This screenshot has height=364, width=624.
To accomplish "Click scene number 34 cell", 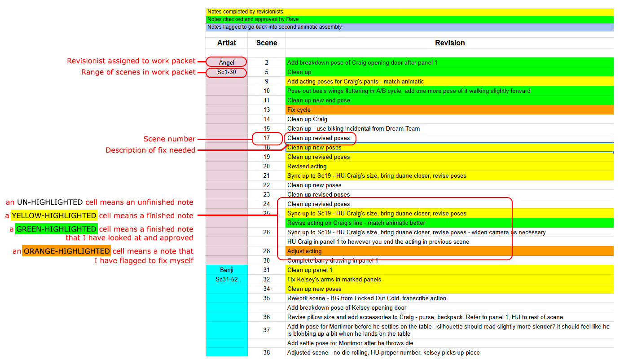I will pos(267,289).
